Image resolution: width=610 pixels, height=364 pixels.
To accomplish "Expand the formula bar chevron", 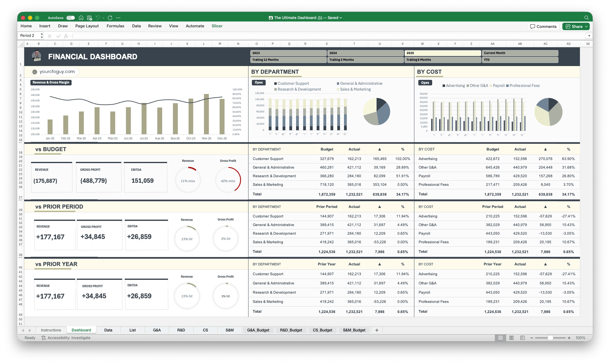I will click(x=589, y=36).
